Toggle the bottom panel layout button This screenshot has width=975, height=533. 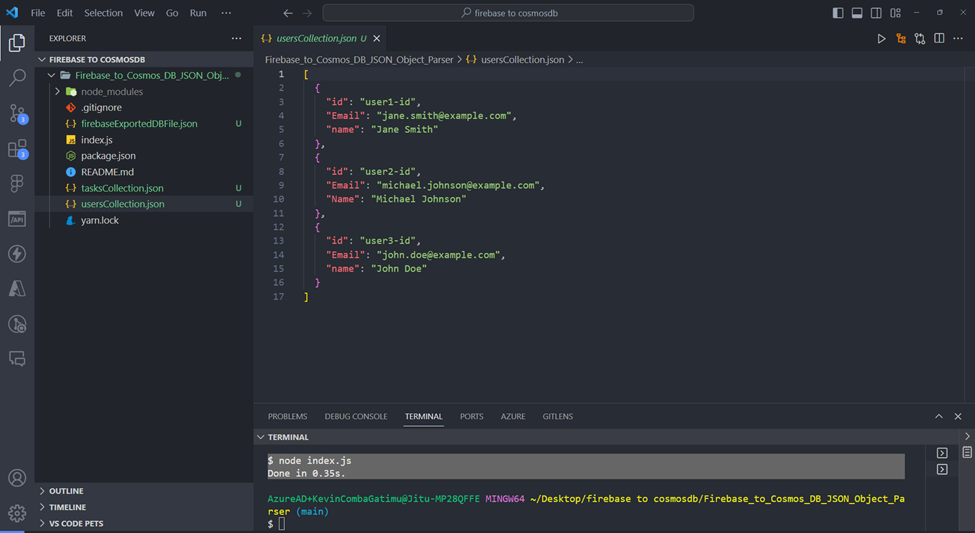point(857,13)
